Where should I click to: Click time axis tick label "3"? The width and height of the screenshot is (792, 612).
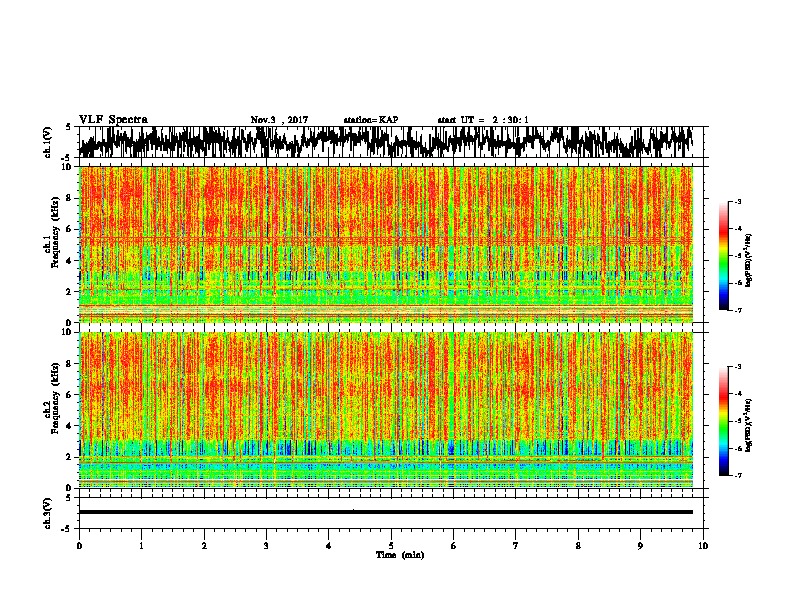[x=266, y=546]
